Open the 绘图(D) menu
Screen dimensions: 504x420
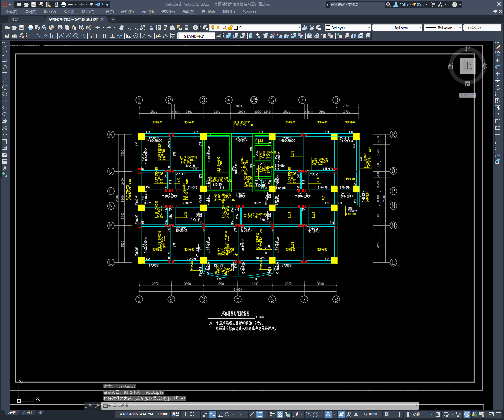(x=127, y=12)
